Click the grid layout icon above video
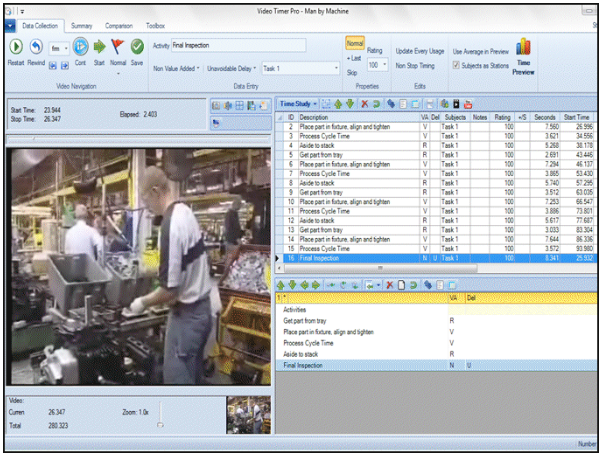The image size is (611, 460). click(239, 105)
